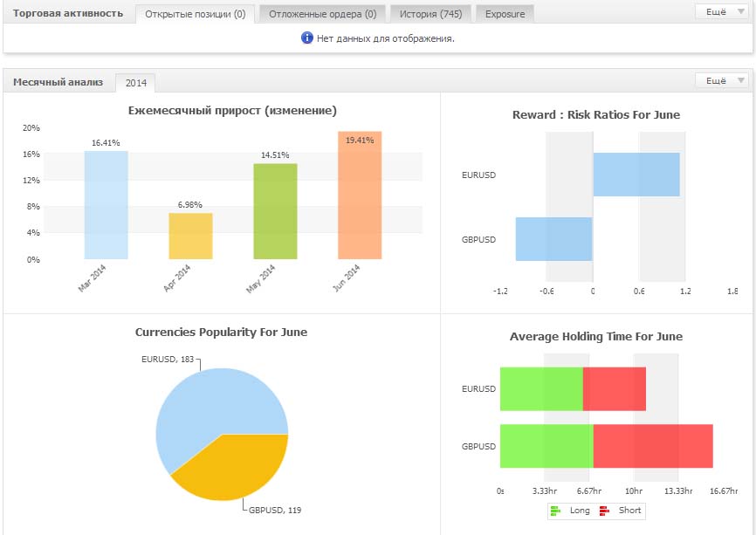
Task: Select the Exposure tab
Action: [505, 14]
